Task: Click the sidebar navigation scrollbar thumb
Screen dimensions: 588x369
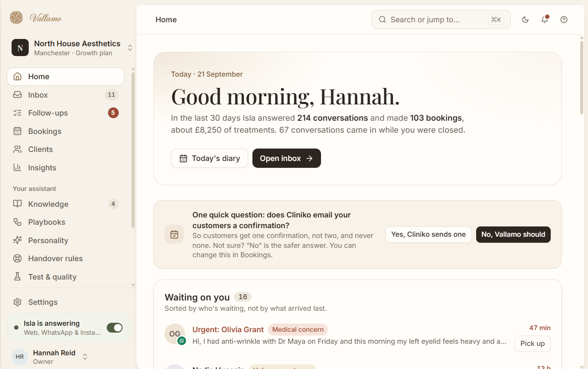Action: pyautogui.click(x=133, y=150)
